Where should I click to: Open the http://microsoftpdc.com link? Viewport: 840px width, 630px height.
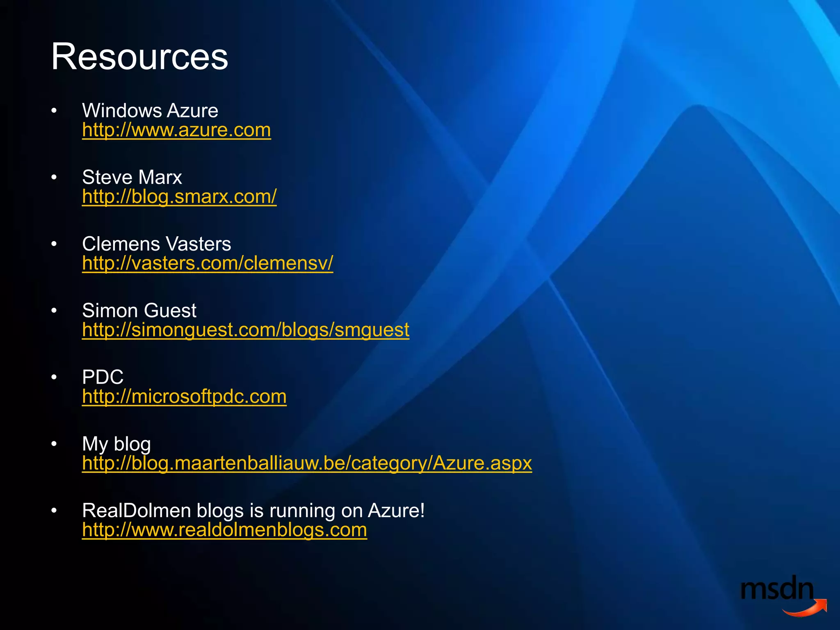(x=184, y=397)
